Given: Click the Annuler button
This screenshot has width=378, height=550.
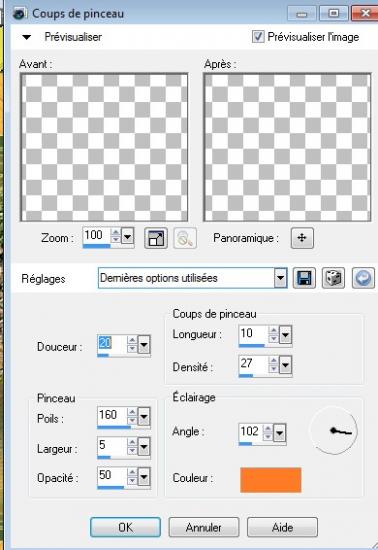Looking at the screenshot, I should pyautogui.click(x=204, y=527).
